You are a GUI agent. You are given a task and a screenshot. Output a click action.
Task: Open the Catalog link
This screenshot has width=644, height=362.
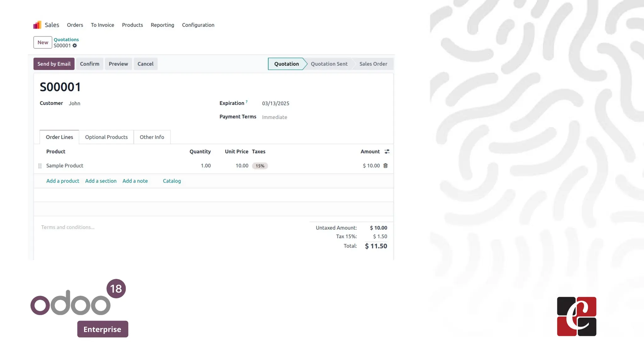click(x=172, y=181)
